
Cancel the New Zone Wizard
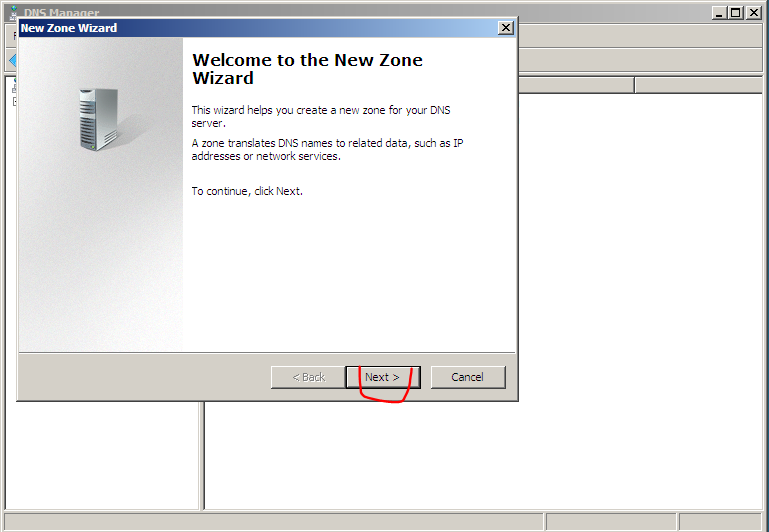[468, 377]
